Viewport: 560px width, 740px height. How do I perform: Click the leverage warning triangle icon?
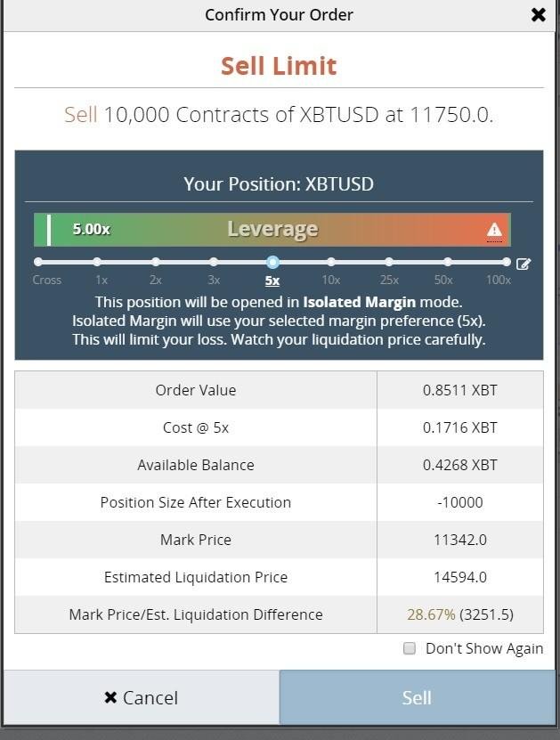coord(494,231)
